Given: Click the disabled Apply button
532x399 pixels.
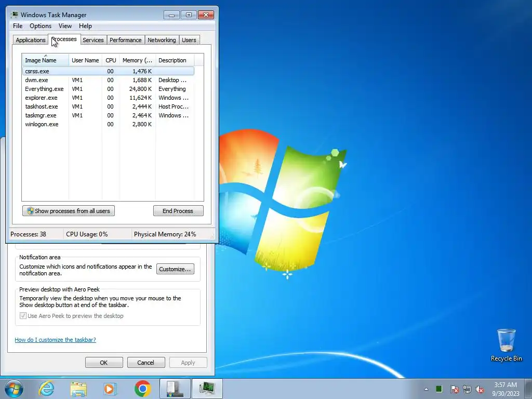Looking at the screenshot, I should (x=188, y=362).
